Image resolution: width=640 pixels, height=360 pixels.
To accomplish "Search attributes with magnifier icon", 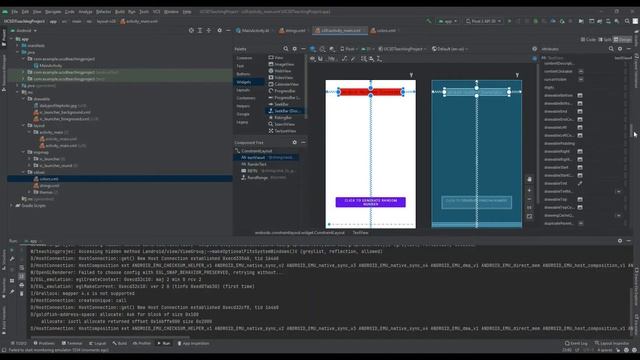I will point(611,49).
